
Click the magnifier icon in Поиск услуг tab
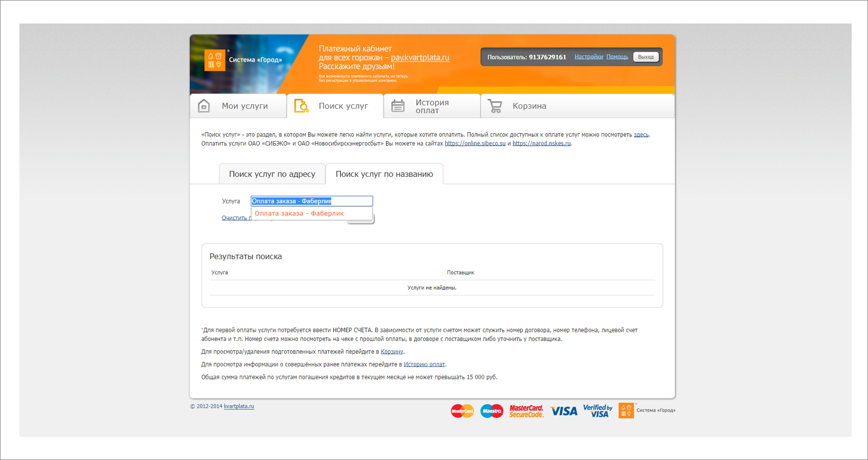pyautogui.click(x=302, y=106)
